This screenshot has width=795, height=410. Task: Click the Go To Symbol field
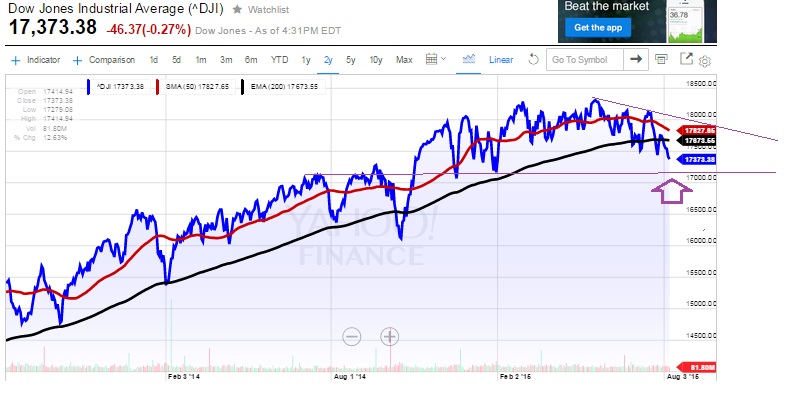point(584,60)
